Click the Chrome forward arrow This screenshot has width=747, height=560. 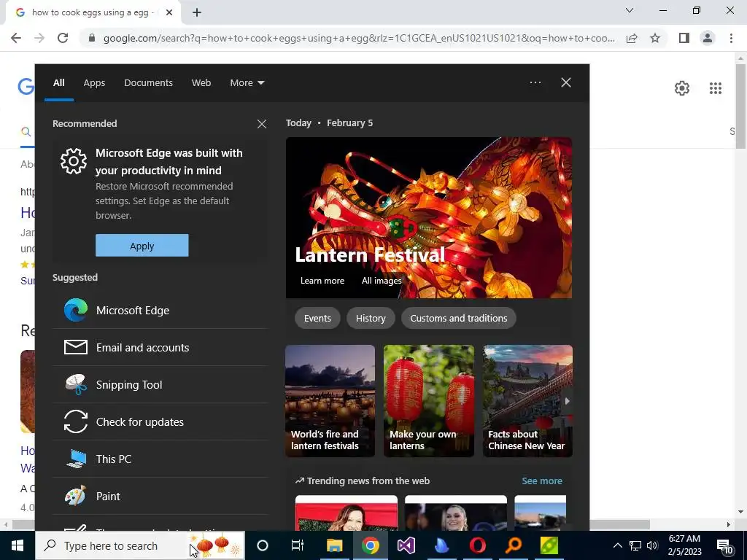point(39,38)
